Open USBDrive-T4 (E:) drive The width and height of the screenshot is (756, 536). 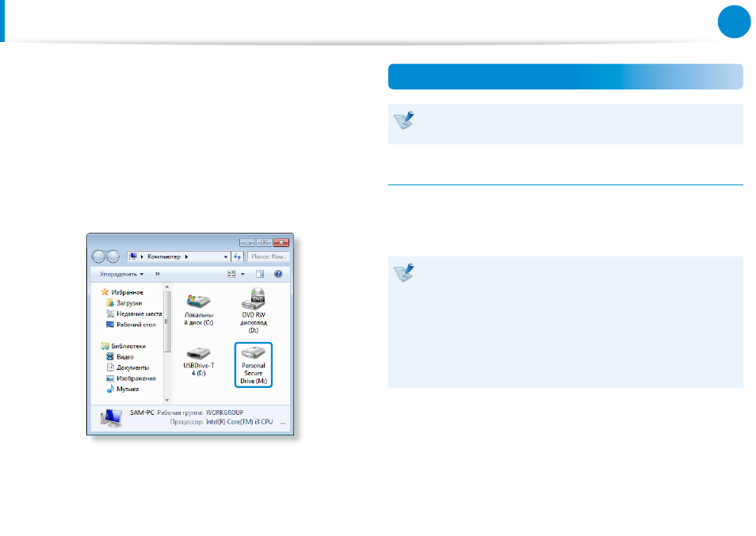point(199,361)
